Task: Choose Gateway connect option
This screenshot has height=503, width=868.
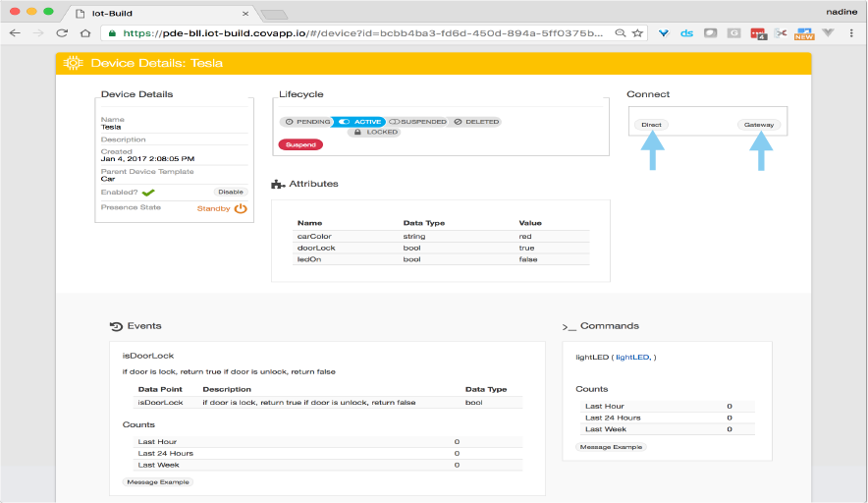Action: pos(759,125)
